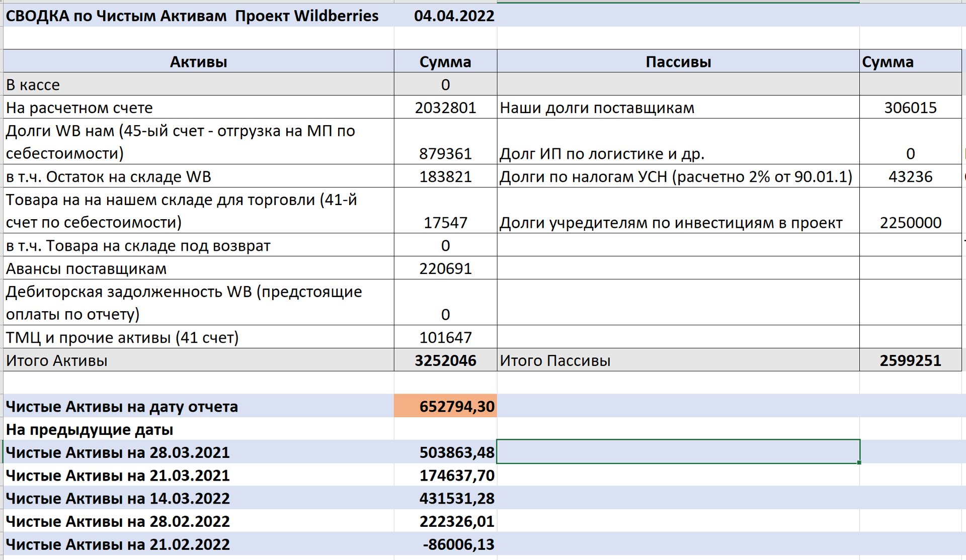
Task: Select 'Чистые Активы на дату отчета' cell
Action: [199, 406]
